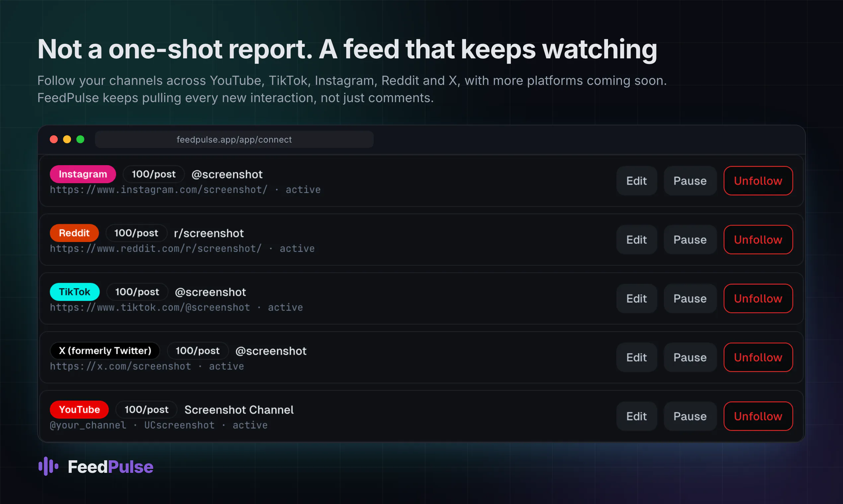Click the yellow minimize window dot

tap(67, 139)
